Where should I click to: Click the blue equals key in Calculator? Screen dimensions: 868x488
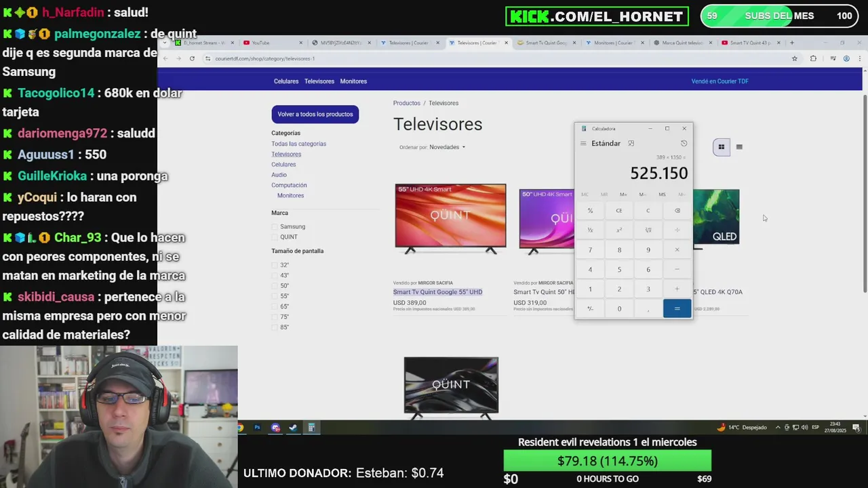tap(677, 309)
